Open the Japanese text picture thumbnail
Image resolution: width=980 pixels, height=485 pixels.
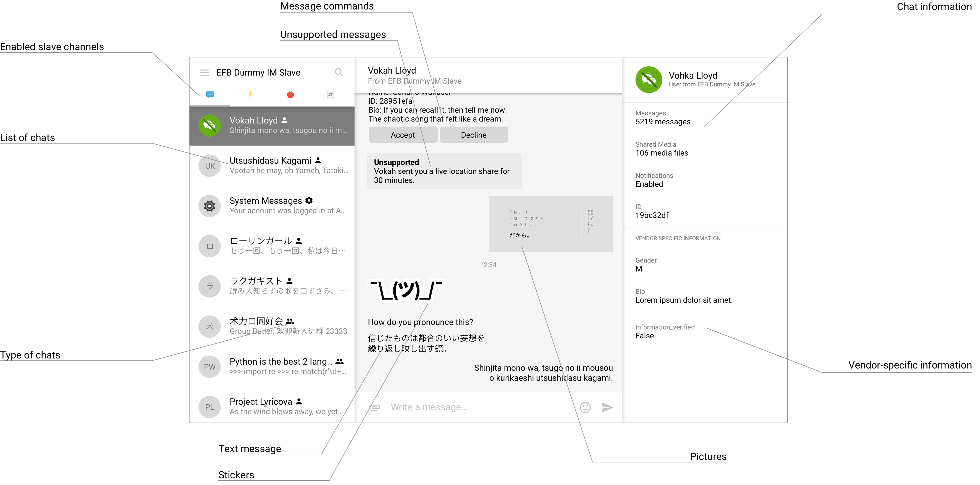point(551,224)
